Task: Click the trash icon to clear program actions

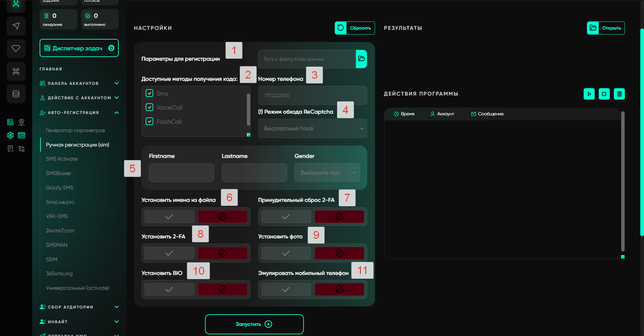Action: pyautogui.click(x=619, y=94)
